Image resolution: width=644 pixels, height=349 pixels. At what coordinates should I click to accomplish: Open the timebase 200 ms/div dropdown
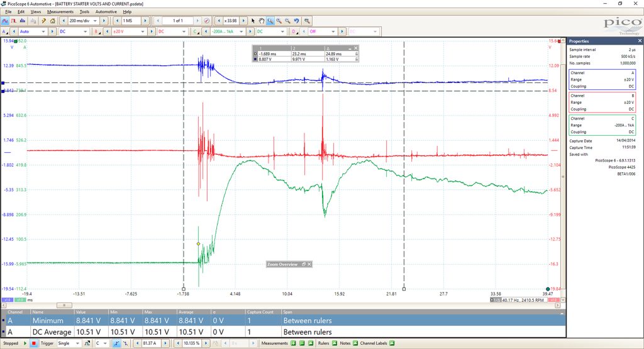click(x=95, y=21)
